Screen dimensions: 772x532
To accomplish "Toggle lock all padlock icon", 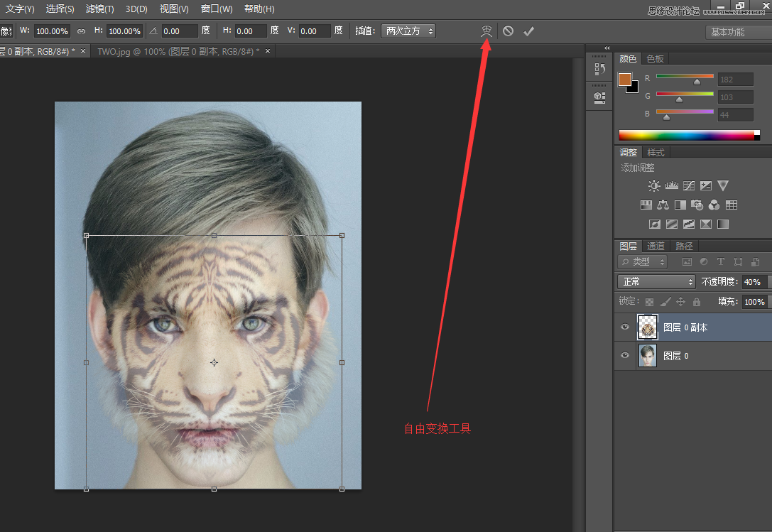I will click(696, 301).
